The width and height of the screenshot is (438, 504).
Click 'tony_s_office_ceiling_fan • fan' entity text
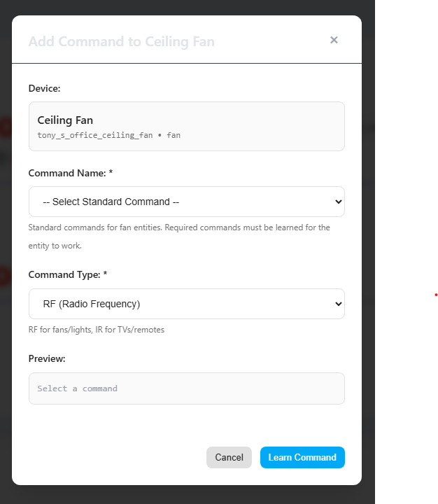pyautogui.click(x=109, y=135)
